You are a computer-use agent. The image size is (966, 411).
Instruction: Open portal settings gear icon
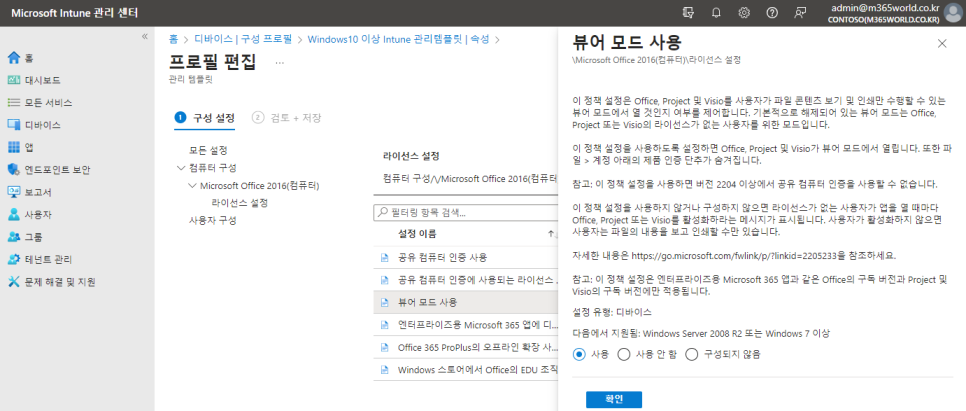pyautogui.click(x=744, y=12)
